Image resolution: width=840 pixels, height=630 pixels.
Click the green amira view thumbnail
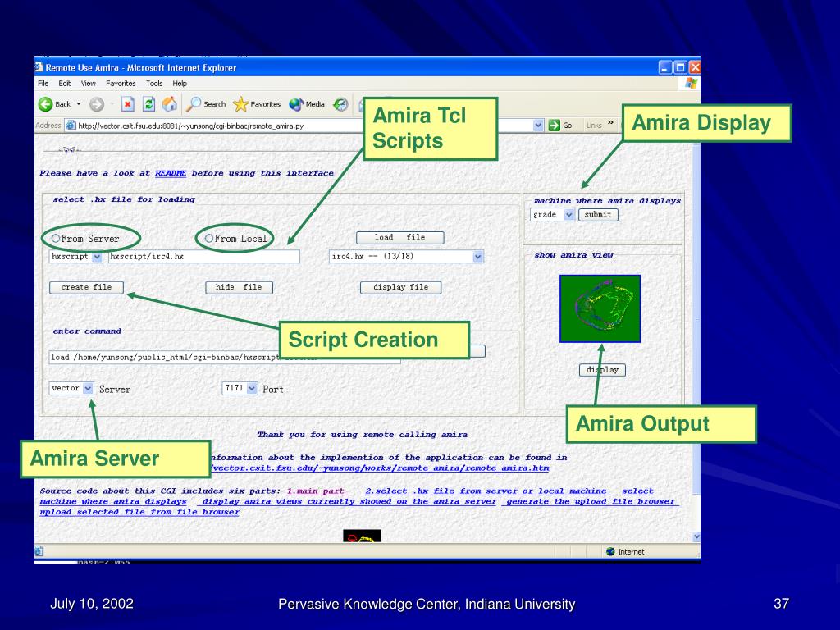600,308
